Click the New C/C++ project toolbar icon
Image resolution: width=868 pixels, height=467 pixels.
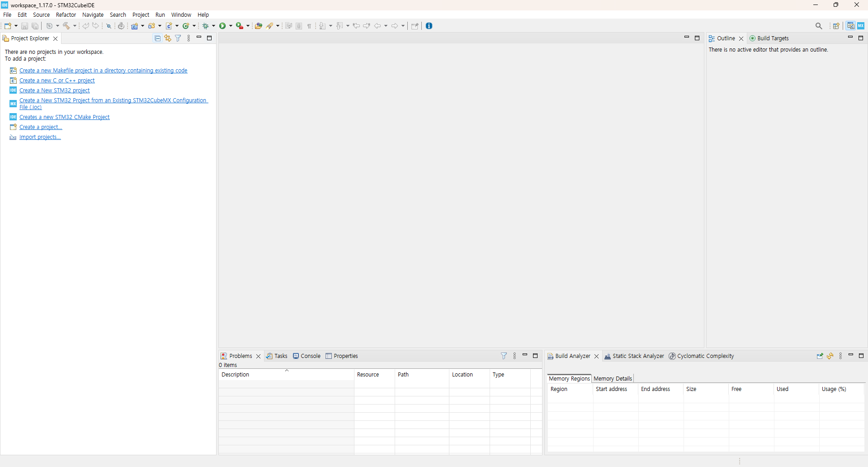tap(134, 26)
